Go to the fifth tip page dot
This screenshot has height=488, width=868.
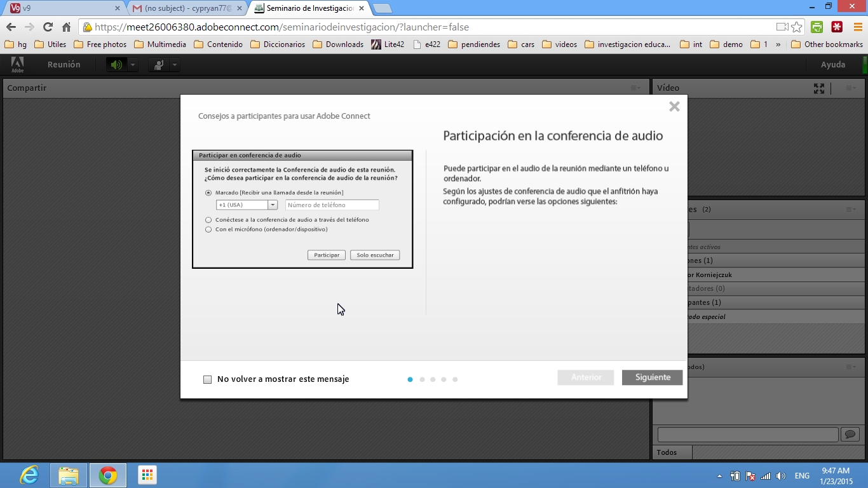tap(455, 379)
